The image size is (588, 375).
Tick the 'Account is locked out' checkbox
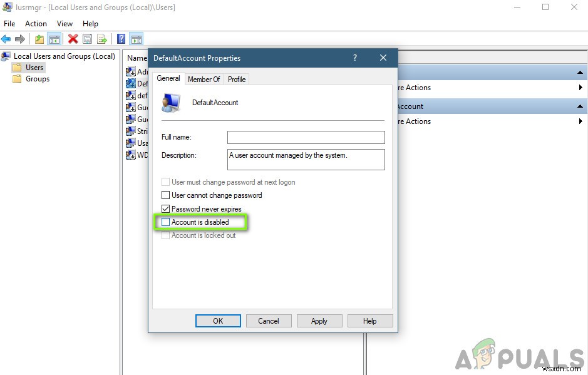pyautogui.click(x=165, y=235)
